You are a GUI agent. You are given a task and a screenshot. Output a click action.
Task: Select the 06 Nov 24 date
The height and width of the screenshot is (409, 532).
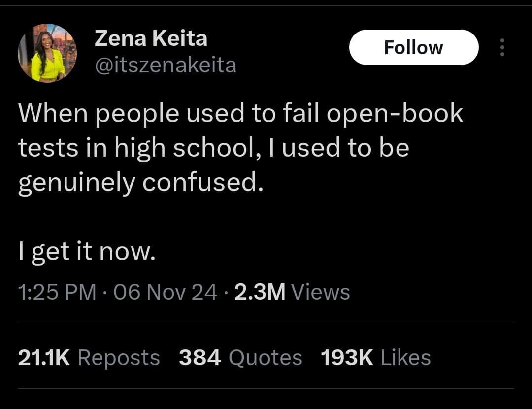click(x=166, y=292)
